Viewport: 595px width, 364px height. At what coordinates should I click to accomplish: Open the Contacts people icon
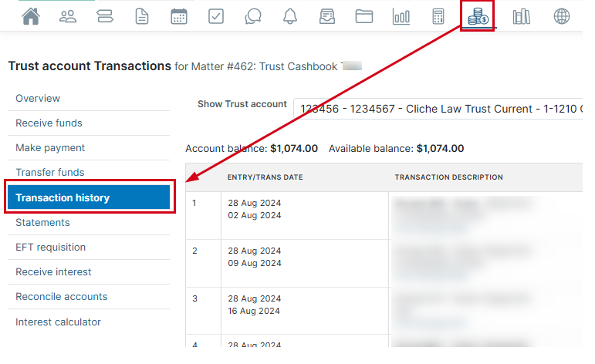coord(68,16)
